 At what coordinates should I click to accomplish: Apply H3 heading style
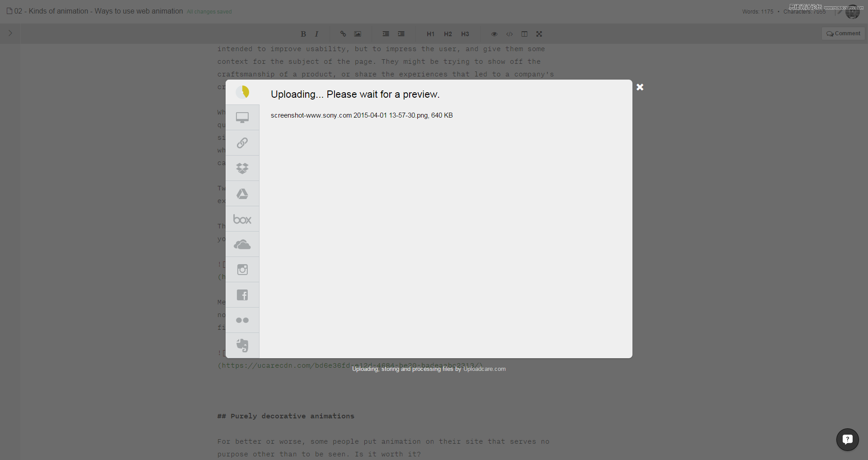coord(465,34)
